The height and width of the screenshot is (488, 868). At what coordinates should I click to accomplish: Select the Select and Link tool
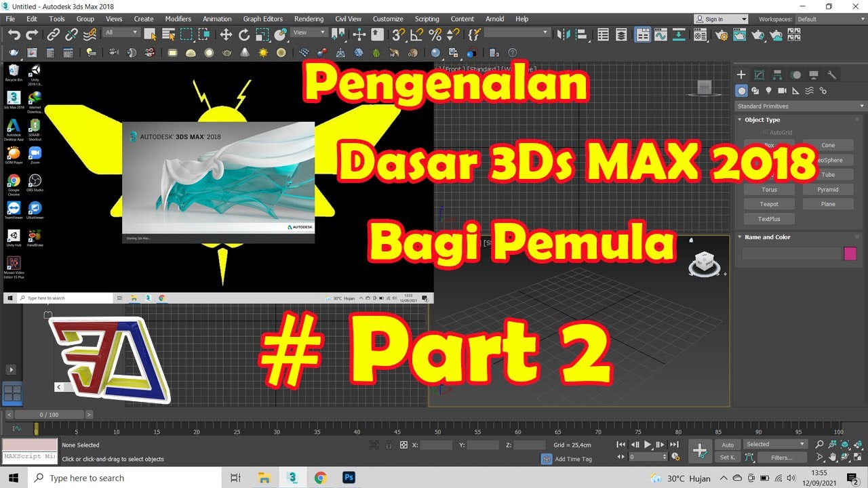click(54, 34)
